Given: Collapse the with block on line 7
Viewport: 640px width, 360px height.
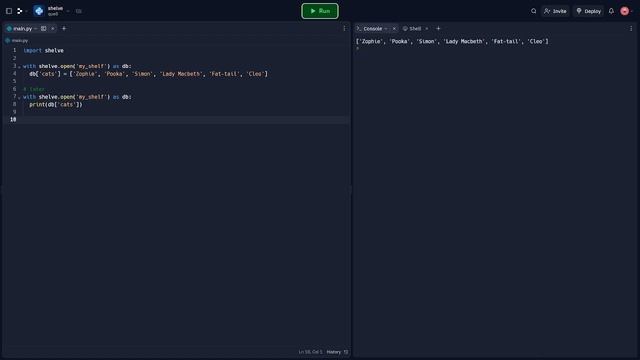Looking at the screenshot, I should 19,97.
